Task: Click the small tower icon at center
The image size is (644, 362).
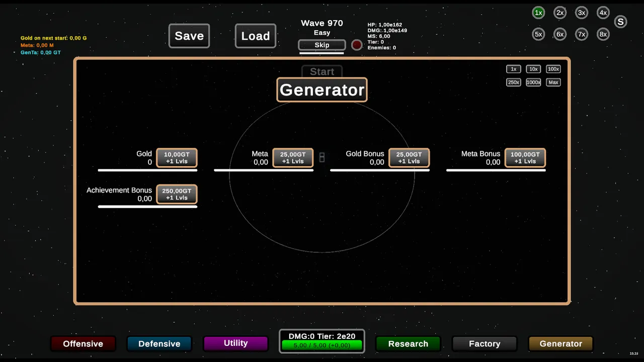Action: (322, 157)
